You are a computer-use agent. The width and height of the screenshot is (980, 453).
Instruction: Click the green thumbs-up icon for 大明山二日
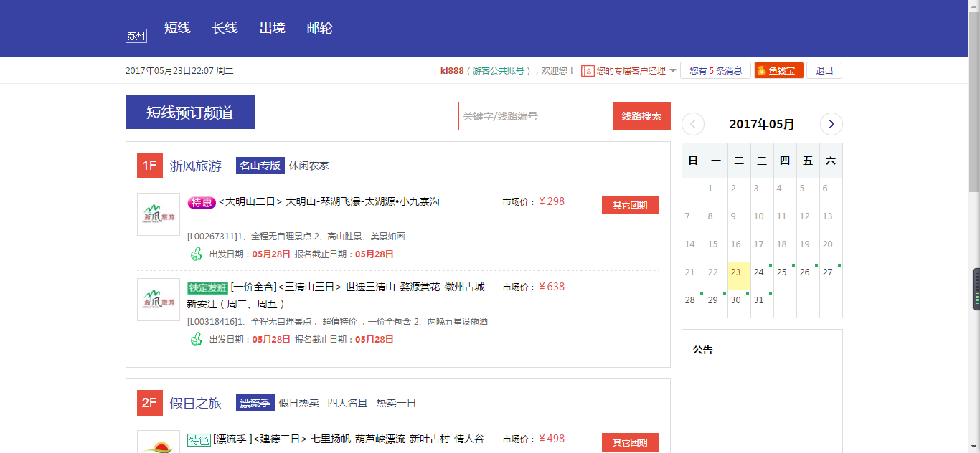point(196,254)
